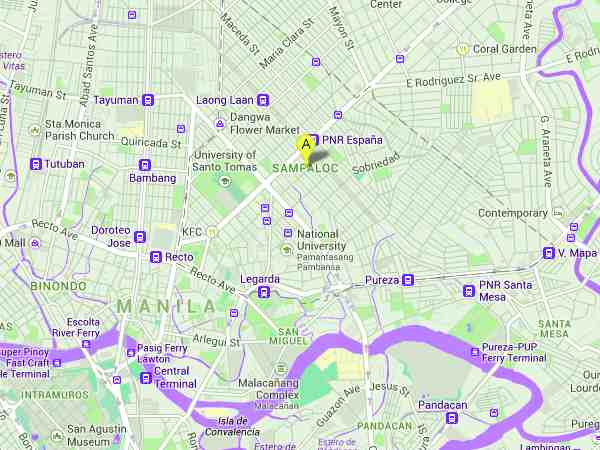This screenshot has width=600, height=450.
Task: Click the Pureza-PUP Ferry Terminal icon
Action: coord(475,352)
